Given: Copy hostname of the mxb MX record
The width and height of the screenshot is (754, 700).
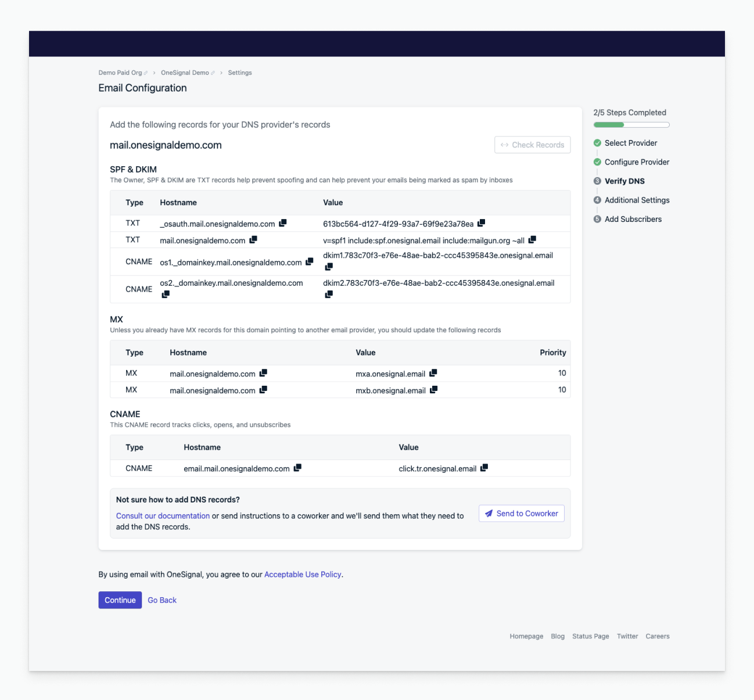Looking at the screenshot, I should [x=263, y=390].
